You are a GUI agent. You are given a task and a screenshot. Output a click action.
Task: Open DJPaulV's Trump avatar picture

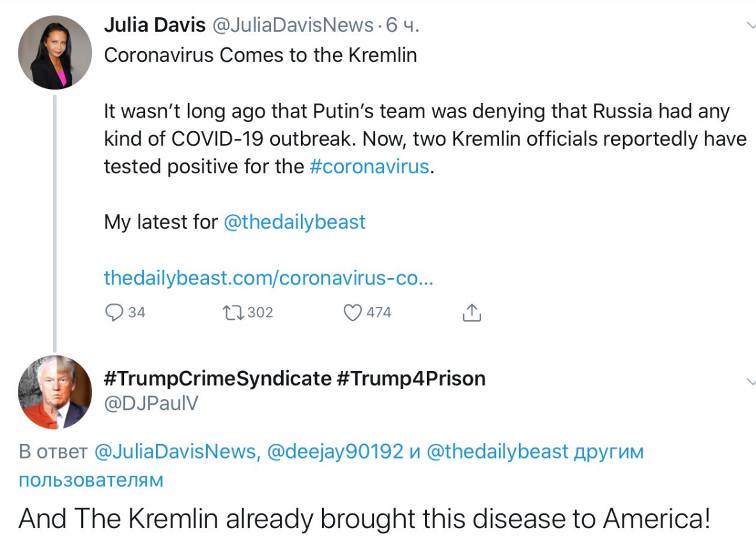pos(54,392)
